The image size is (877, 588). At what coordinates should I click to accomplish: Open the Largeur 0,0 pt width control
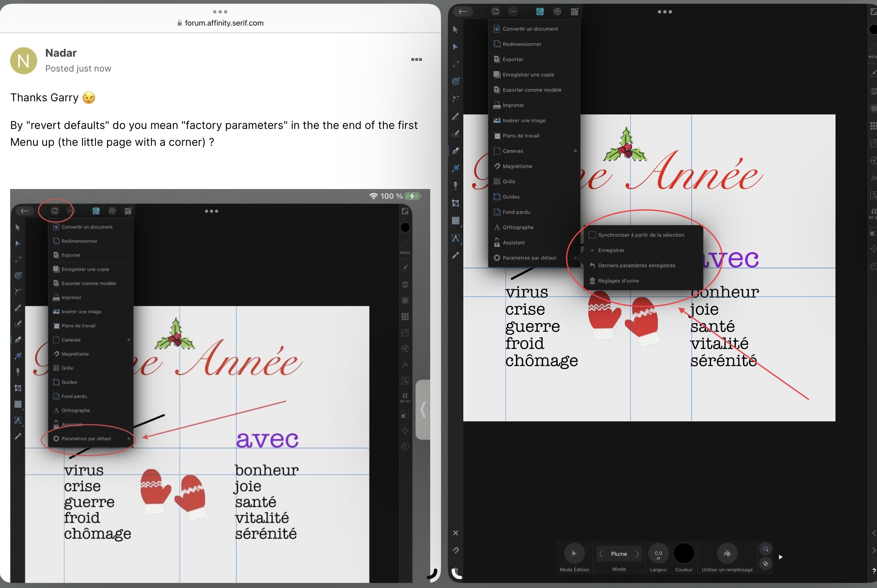658,553
